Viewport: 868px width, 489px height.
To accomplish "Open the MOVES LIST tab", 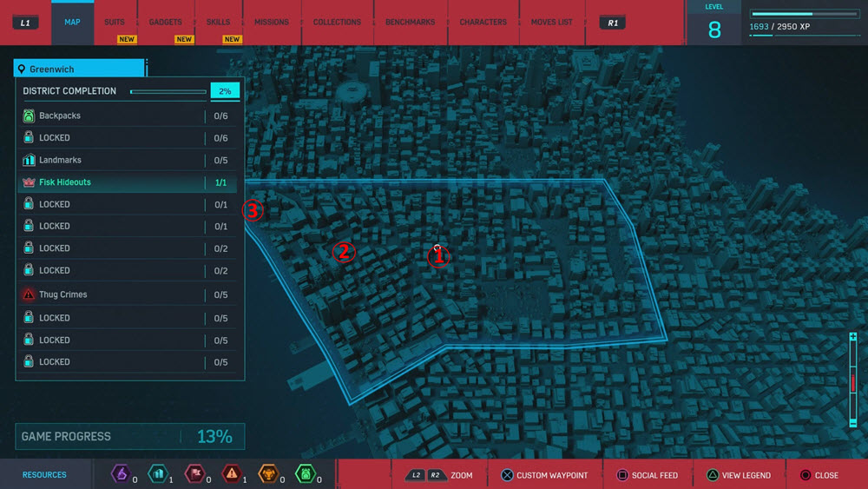I will coord(552,23).
